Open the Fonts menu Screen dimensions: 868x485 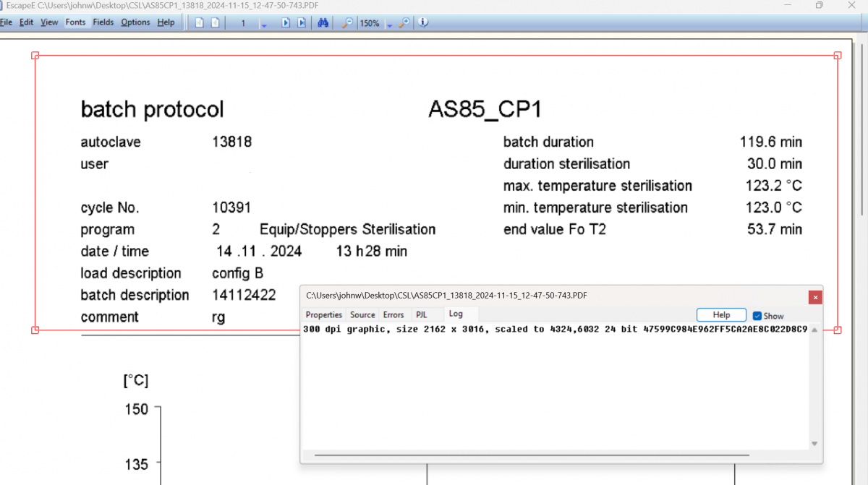point(75,22)
